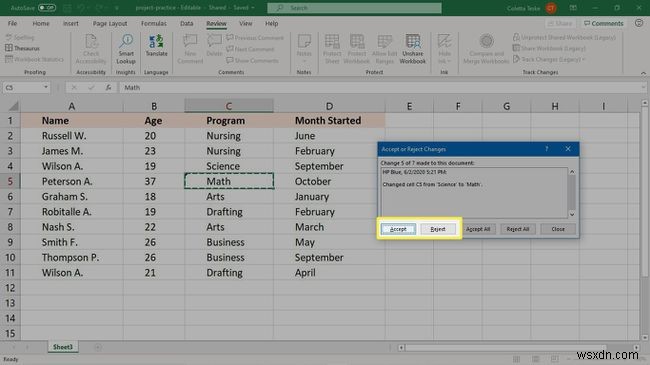Image resolution: width=650 pixels, height=365 pixels.
Task: Dismiss dialog using title bar X
Action: 568,149
